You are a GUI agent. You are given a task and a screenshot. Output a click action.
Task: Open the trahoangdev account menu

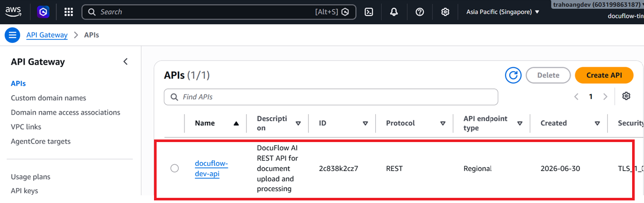(x=597, y=5)
